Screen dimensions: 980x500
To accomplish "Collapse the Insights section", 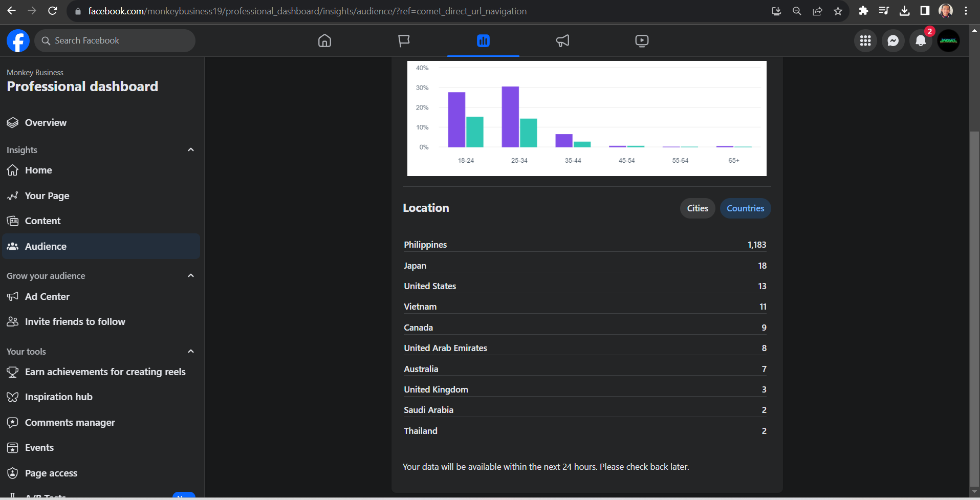I will pos(191,150).
